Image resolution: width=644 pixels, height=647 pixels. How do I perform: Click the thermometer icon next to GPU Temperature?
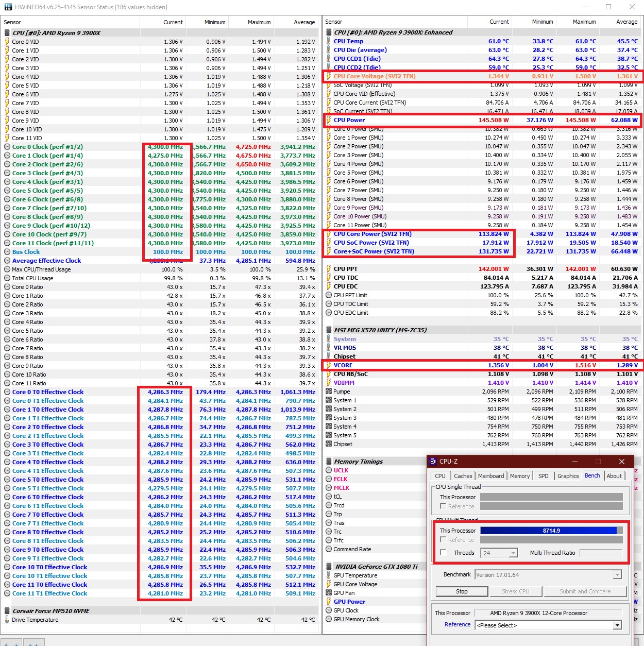pyautogui.click(x=329, y=575)
